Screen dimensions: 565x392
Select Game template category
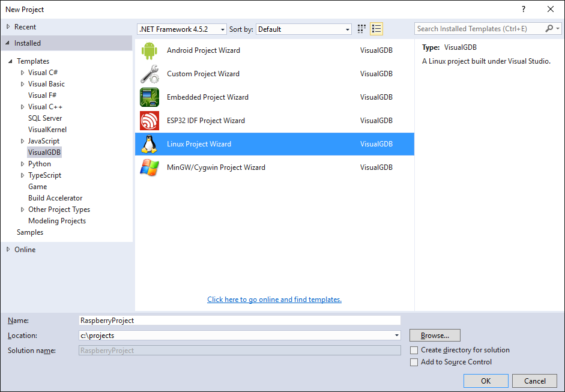[x=37, y=187]
